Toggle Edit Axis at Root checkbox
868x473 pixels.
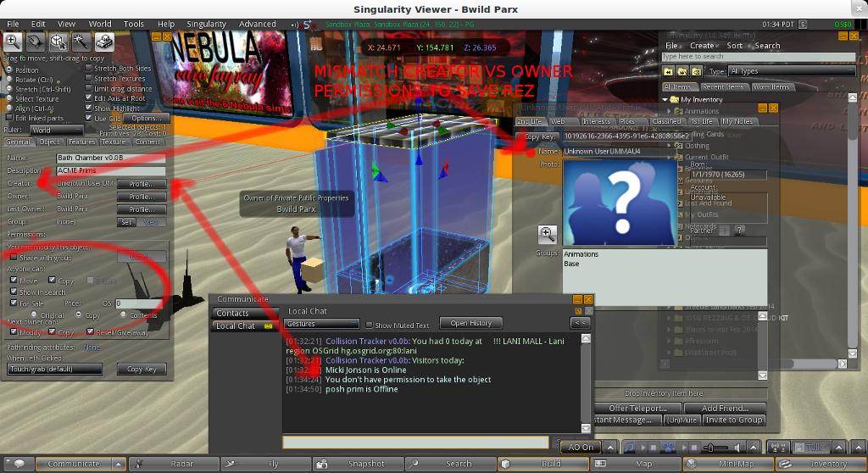pos(88,98)
